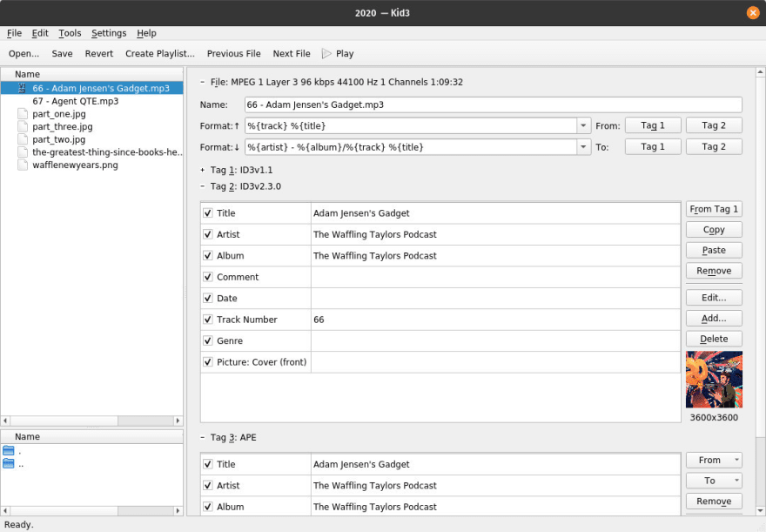Toggle the Tag 3 APE Artist checkbox
The width and height of the screenshot is (766, 532).
click(x=208, y=486)
